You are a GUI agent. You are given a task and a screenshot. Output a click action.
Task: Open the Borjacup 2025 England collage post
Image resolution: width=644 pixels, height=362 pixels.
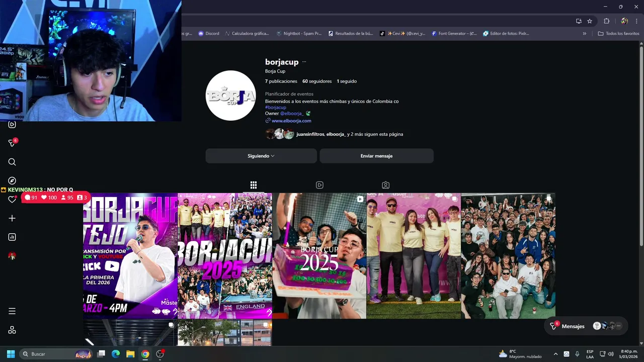click(225, 256)
